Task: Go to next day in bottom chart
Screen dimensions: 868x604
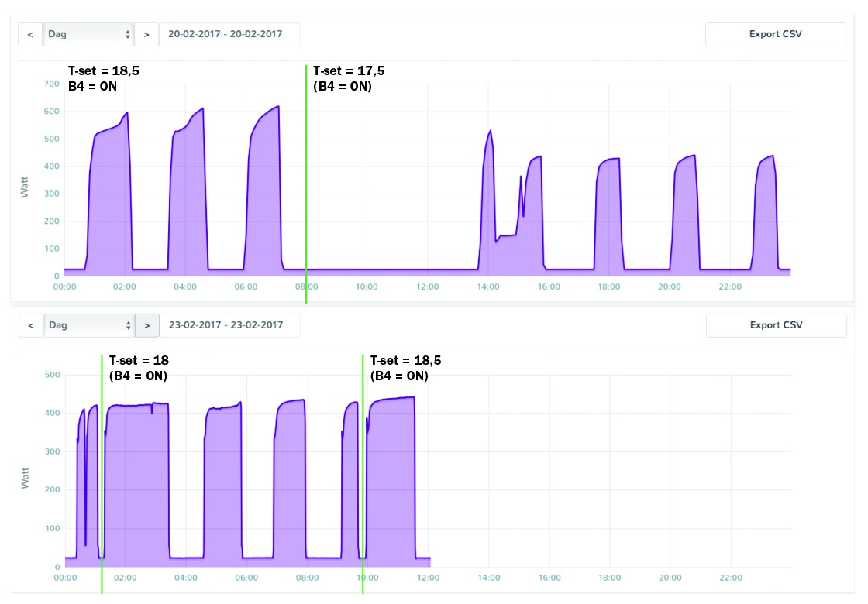Action: [x=147, y=325]
